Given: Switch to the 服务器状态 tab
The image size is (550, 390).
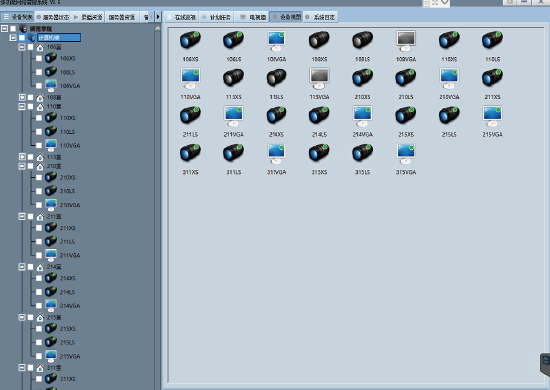Looking at the screenshot, I should [x=53, y=17].
